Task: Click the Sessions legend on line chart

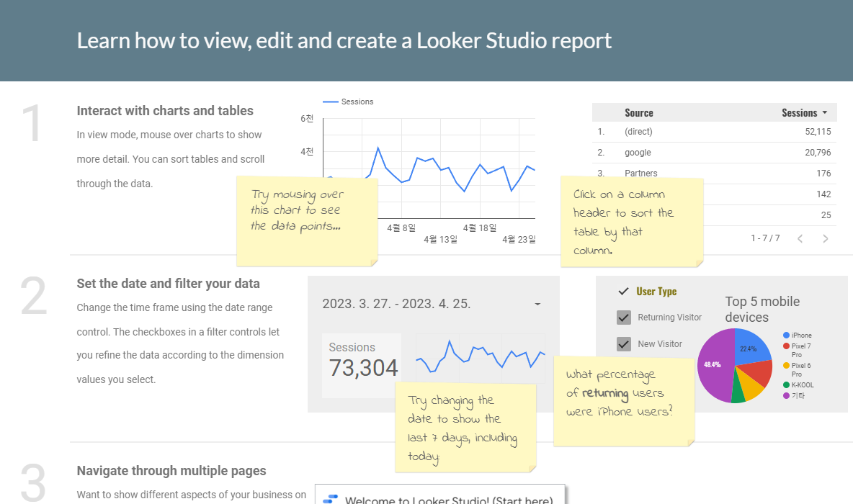Action: (348, 102)
